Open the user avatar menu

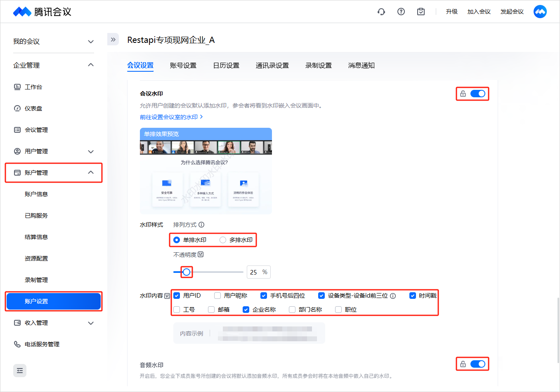(x=540, y=12)
